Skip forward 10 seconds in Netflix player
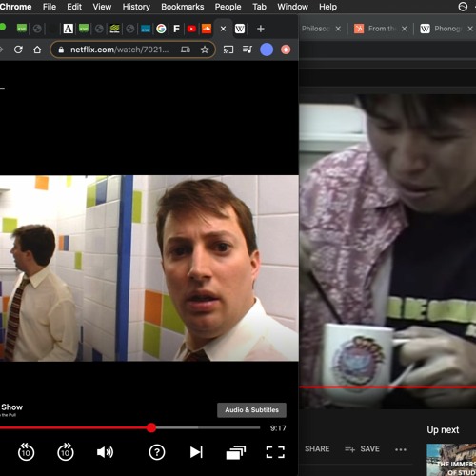This screenshot has width=476, height=476. coord(66,452)
